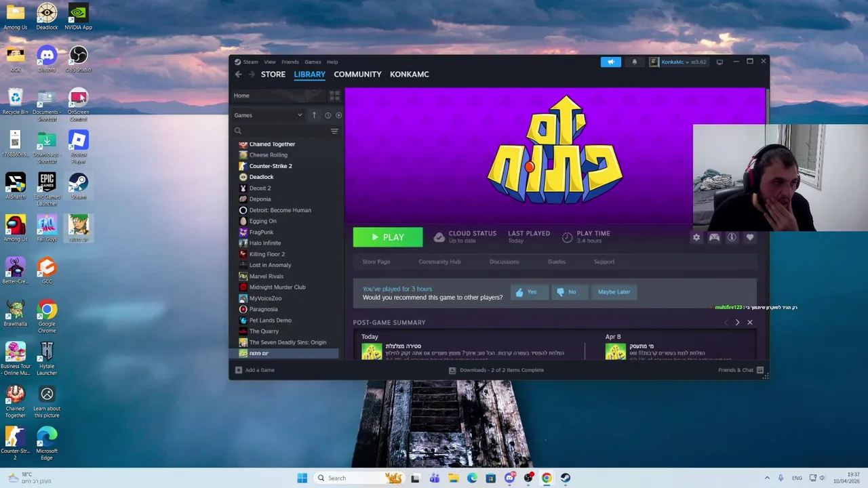
Task: Click Apr 8 achievement thumbnail
Action: point(616,351)
